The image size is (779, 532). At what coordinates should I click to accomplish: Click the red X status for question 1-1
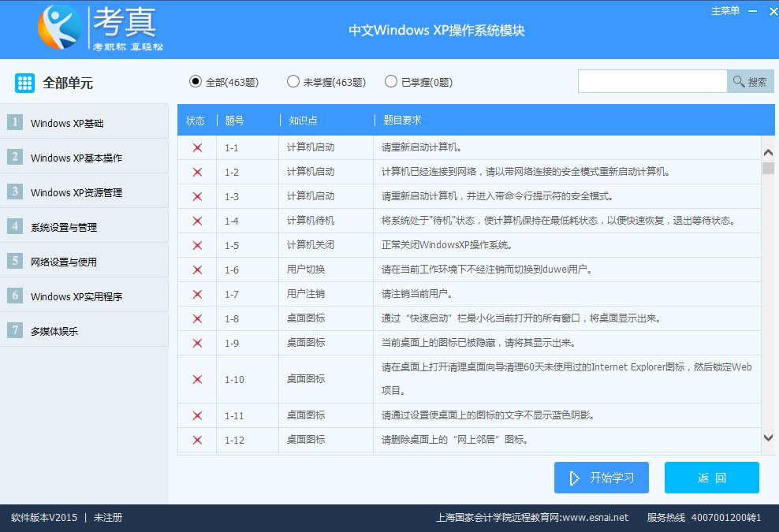point(197,147)
